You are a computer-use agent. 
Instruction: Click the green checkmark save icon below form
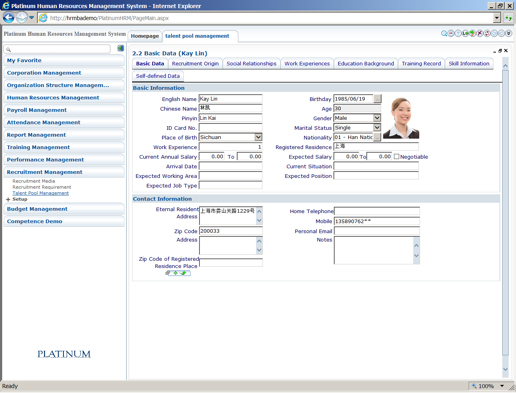tap(184, 273)
